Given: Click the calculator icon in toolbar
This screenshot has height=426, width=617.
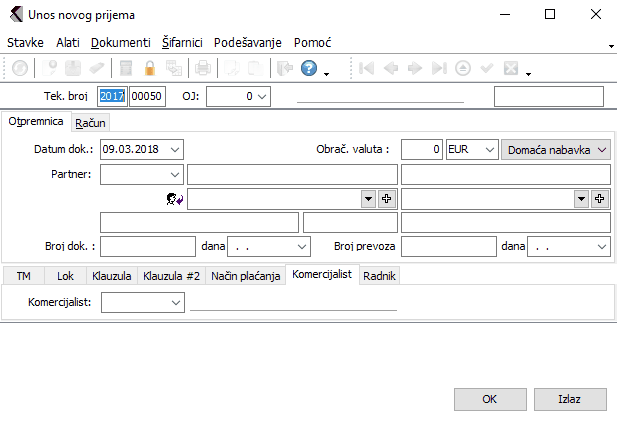Looking at the screenshot, I should coord(126,69).
